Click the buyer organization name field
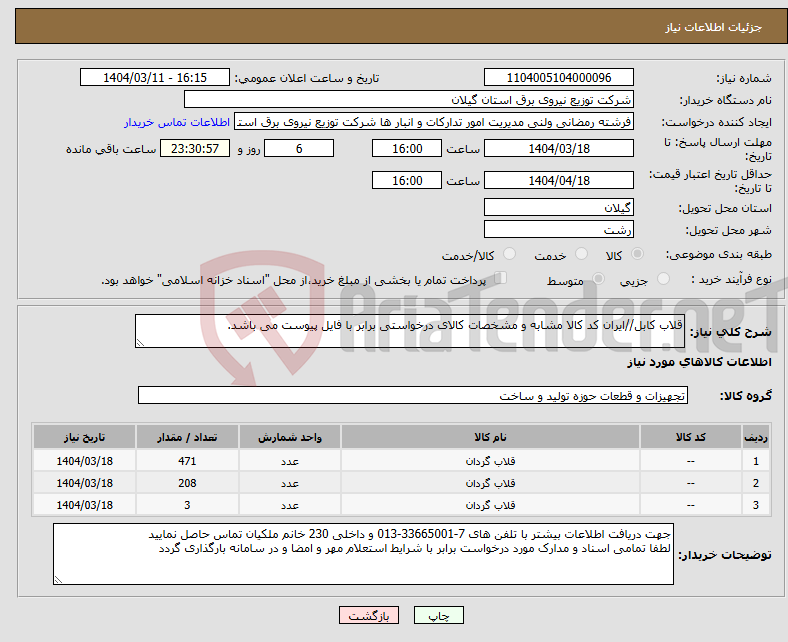Image resolution: width=788 pixels, height=642 pixels. (409, 100)
